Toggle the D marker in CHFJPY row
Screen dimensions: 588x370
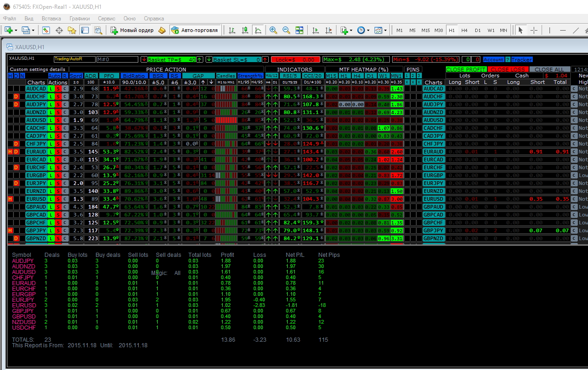(x=16, y=144)
